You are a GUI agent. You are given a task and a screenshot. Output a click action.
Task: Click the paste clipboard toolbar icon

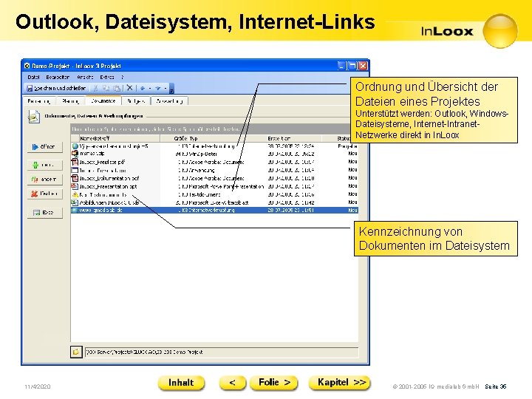(x=117, y=88)
